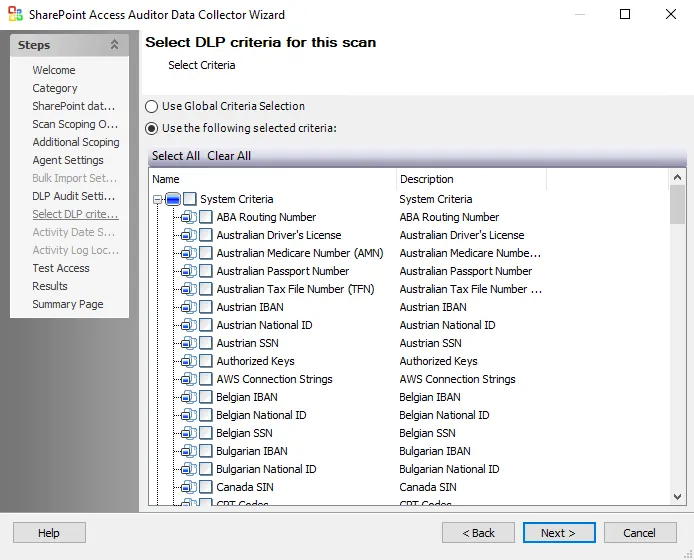Click the Help button

coord(49,533)
